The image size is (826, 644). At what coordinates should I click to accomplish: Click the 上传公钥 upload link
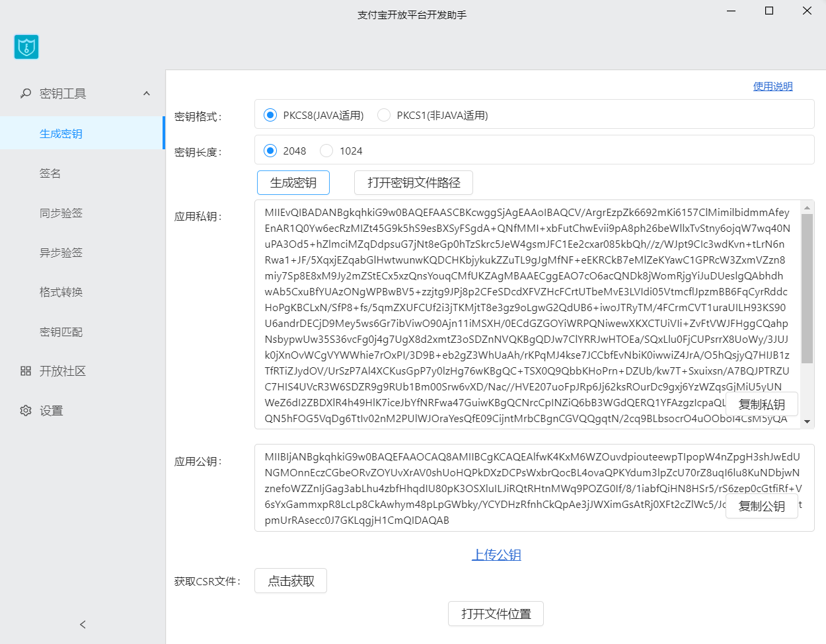[x=496, y=555]
